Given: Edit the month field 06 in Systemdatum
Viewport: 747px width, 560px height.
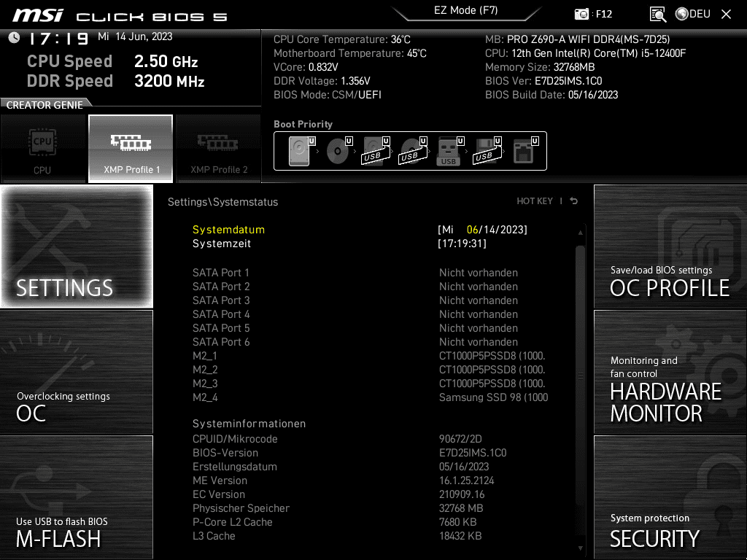Looking at the screenshot, I should coord(473,230).
